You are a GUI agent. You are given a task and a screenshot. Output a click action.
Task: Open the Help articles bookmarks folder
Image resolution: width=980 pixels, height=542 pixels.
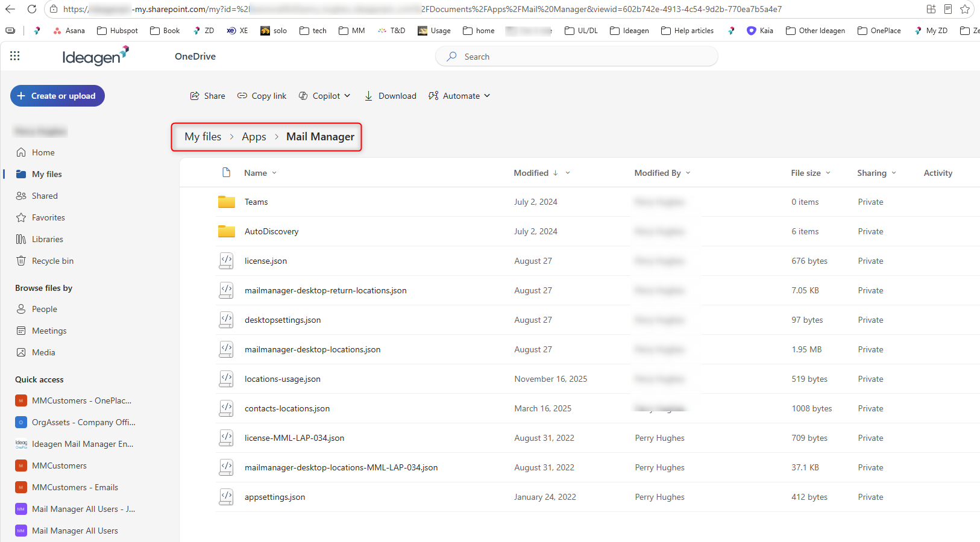click(687, 31)
